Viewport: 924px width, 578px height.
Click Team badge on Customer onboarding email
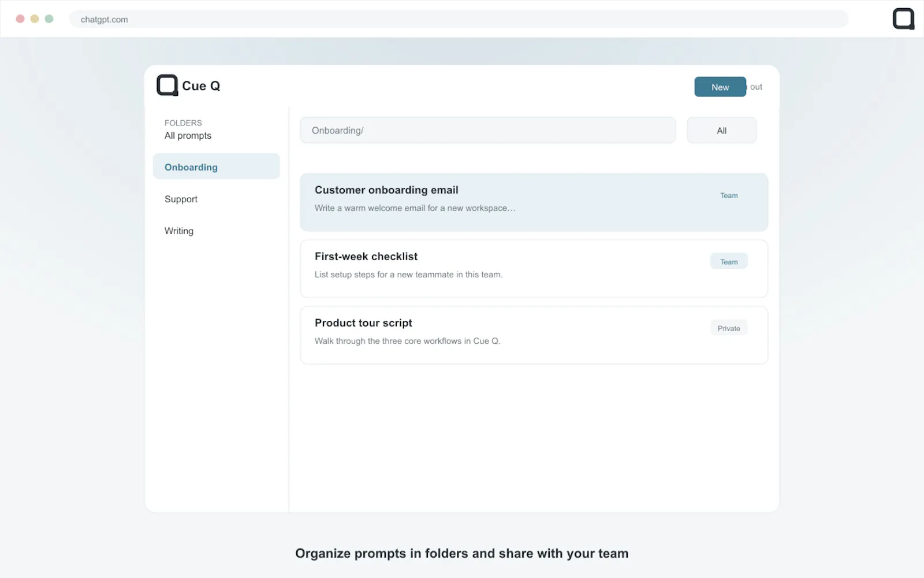(729, 195)
